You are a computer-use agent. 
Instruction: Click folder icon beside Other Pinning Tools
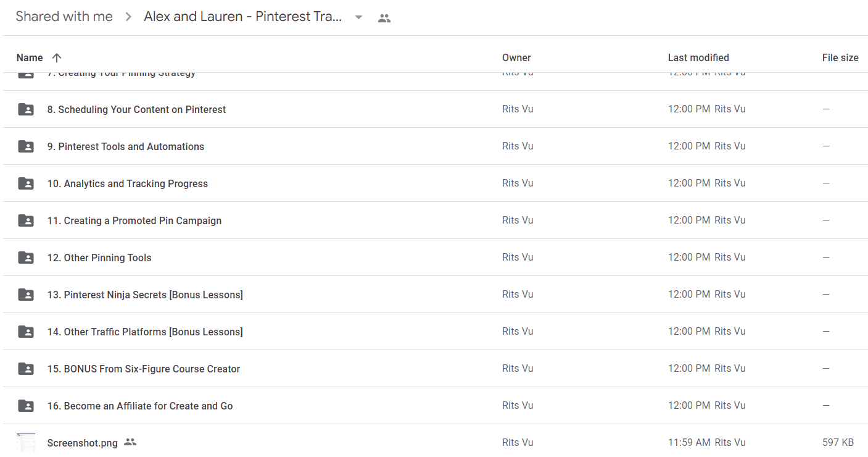tap(26, 258)
